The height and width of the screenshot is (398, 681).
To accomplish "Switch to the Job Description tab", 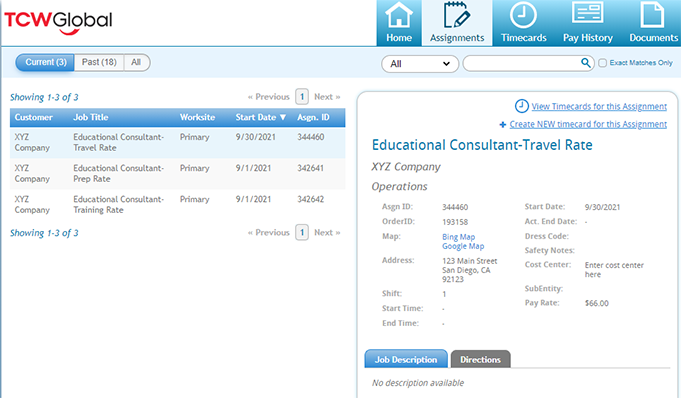I will click(406, 359).
